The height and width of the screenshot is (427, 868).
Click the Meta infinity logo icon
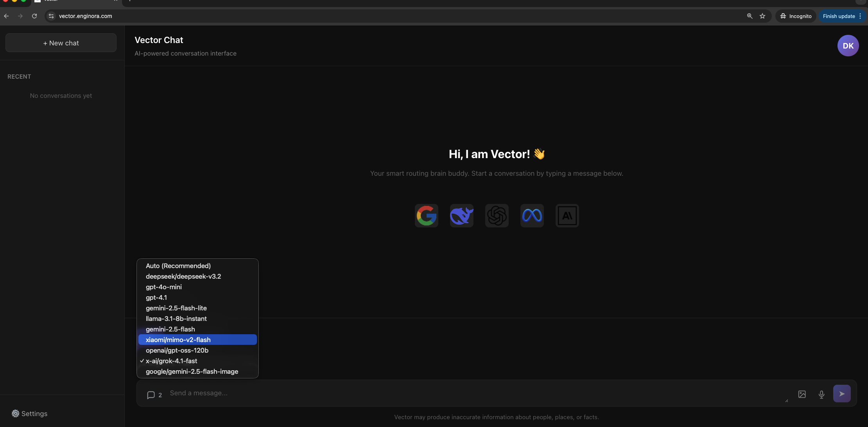click(532, 215)
